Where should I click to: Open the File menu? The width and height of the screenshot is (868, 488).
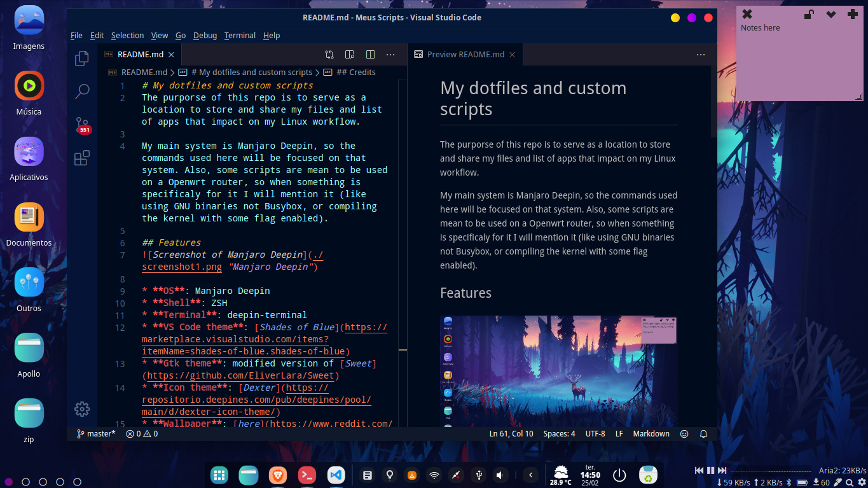(x=76, y=36)
